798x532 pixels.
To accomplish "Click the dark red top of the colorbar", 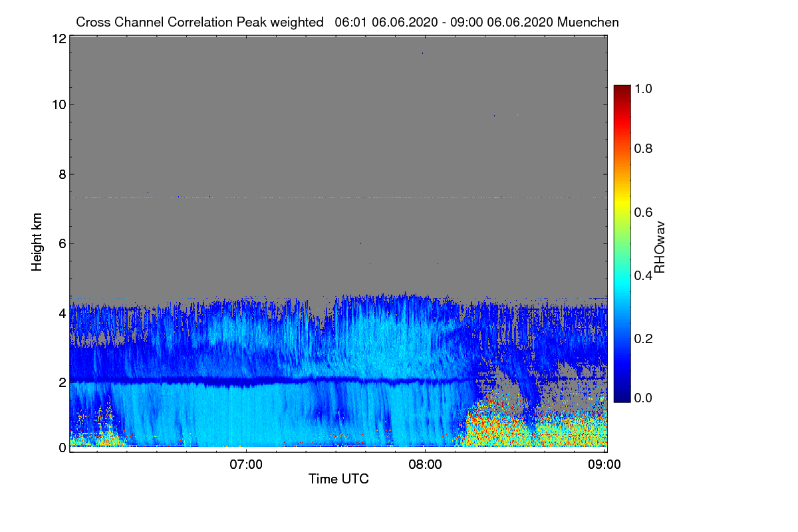I will pyautogui.click(x=622, y=90).
